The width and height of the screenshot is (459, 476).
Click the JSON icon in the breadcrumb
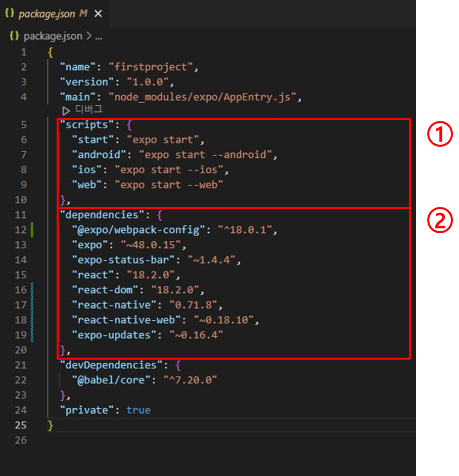(14, 36)
